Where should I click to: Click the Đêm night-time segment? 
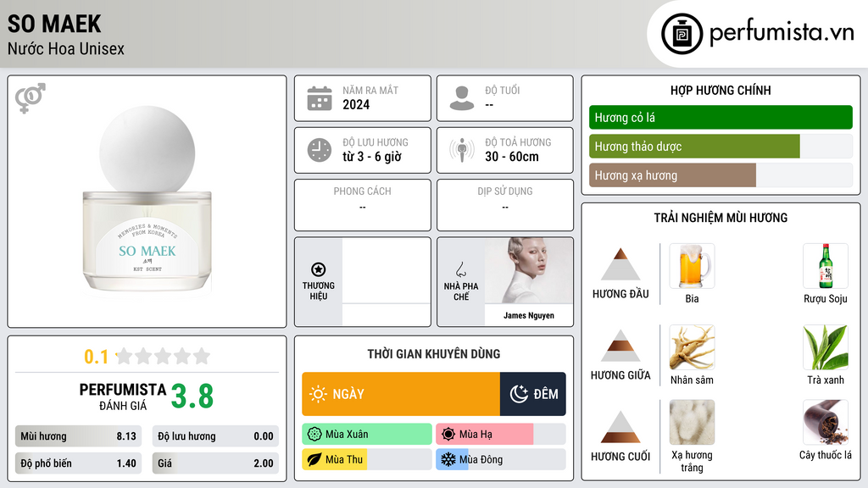pos(533,394)
